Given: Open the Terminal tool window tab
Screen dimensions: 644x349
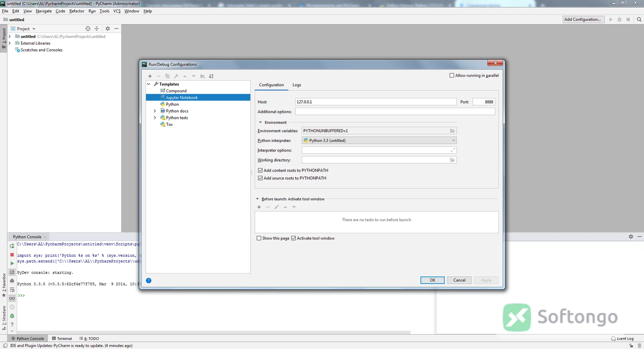Looking at the screenshot, I should pyautogui.click(x=62, y=339).
